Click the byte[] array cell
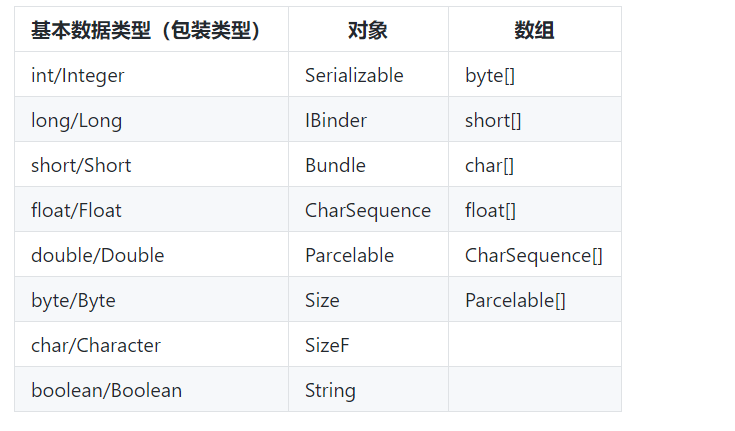 [490, 75]
